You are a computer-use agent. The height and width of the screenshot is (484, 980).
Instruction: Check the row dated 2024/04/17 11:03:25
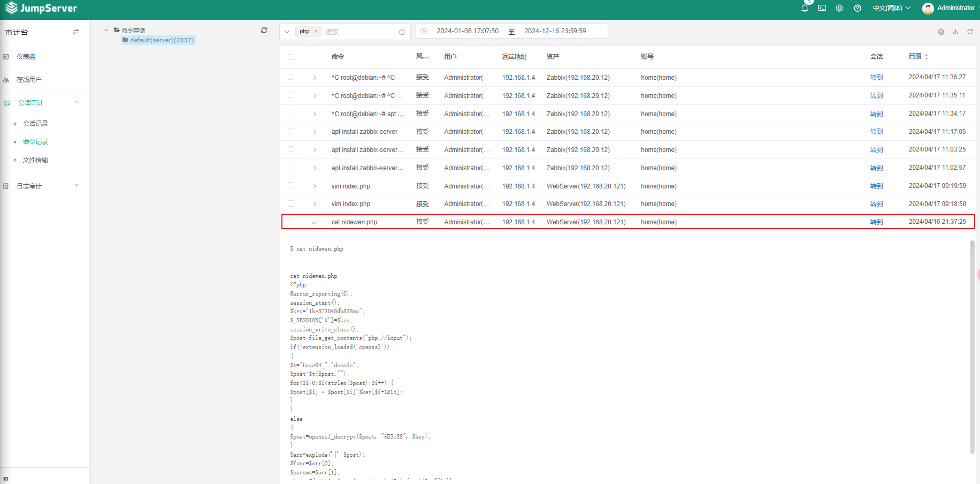291,149
